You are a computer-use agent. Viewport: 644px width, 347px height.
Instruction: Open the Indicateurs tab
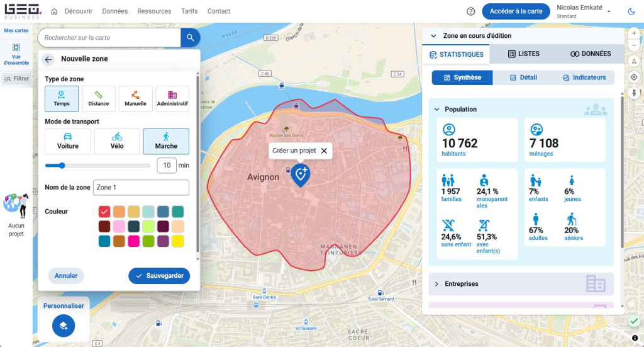[584, 77]
